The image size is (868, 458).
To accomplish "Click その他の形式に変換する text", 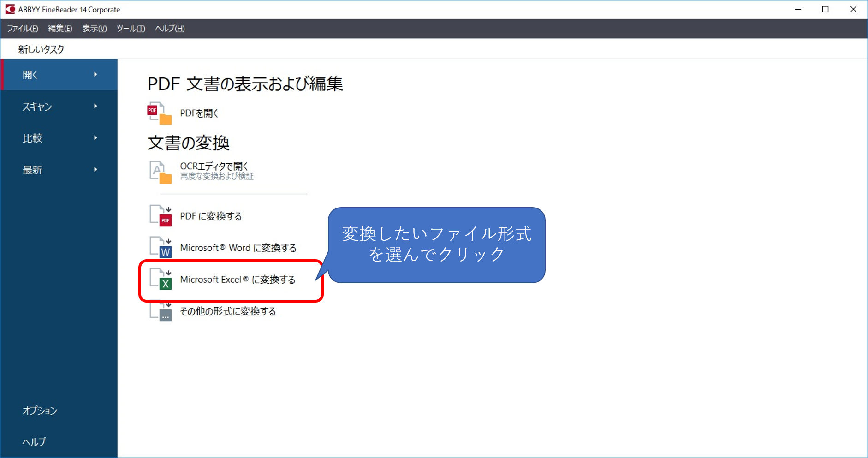I will (228, 311).
